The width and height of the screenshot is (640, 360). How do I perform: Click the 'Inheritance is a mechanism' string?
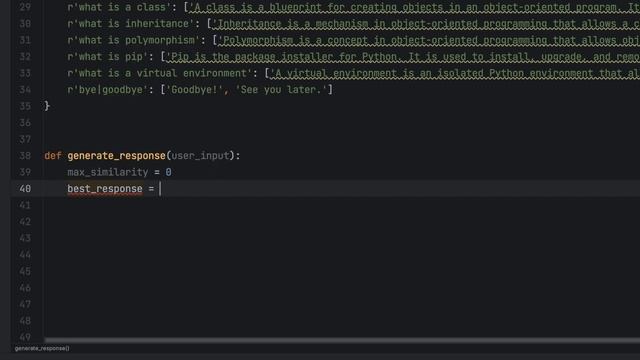coord(426,24)
